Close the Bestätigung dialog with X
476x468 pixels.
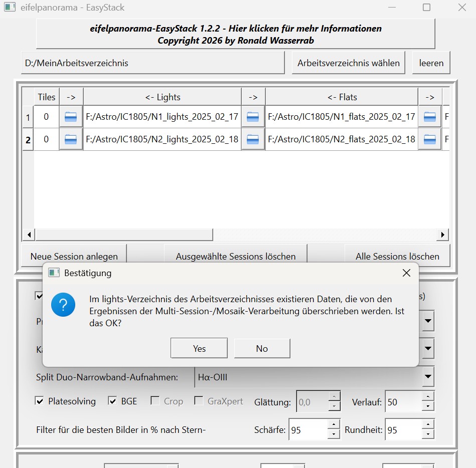click(406, 273)
